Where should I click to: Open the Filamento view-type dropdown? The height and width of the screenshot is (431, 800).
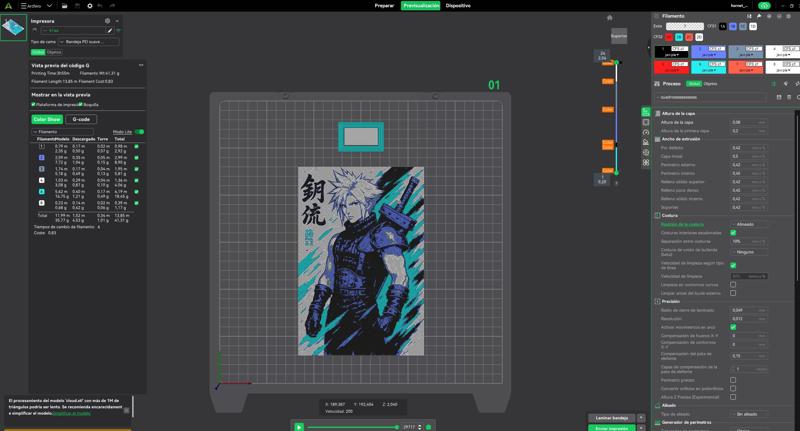[62, 132]
